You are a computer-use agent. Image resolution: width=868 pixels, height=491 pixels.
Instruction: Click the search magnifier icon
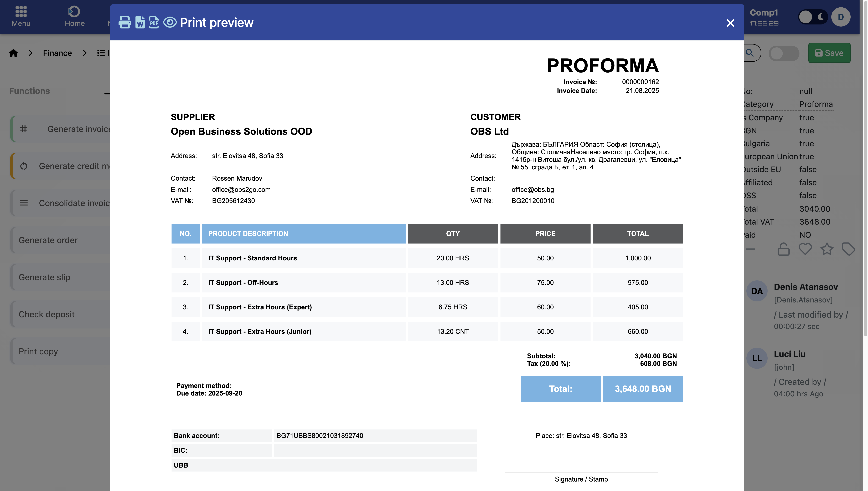[750, 53]
